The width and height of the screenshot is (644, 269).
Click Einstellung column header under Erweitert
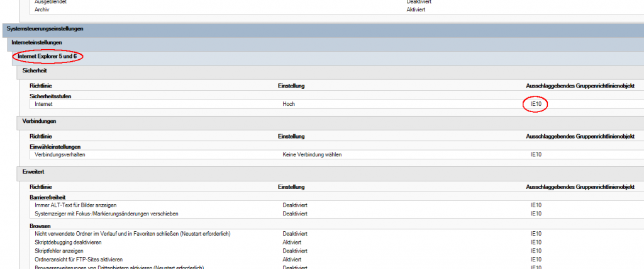(291, 187)
